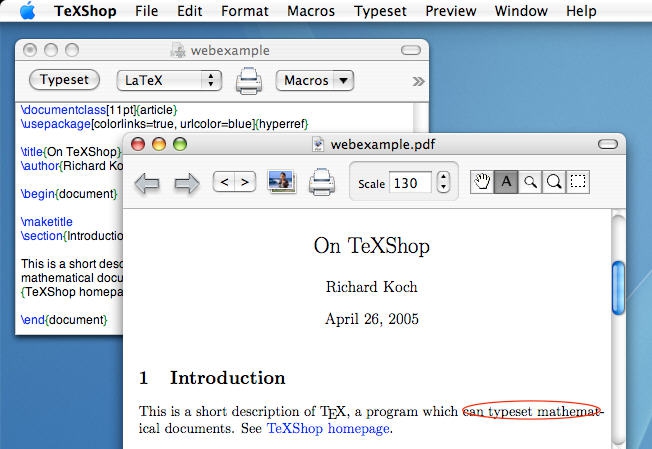Click the 'On TeXShop' title in PDF
This screenshot has width=652, height=449.
(x=372, y=246)
